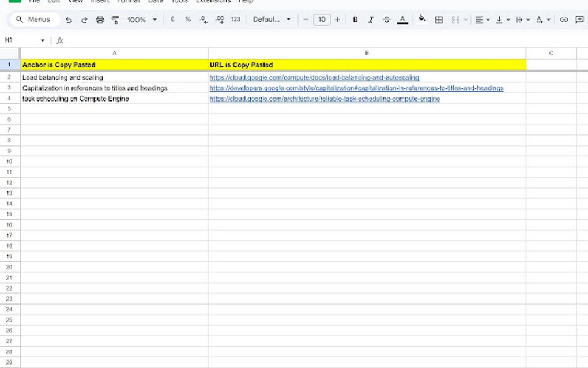
Task: Open the Format menu
Action: (x=128, y=2)
